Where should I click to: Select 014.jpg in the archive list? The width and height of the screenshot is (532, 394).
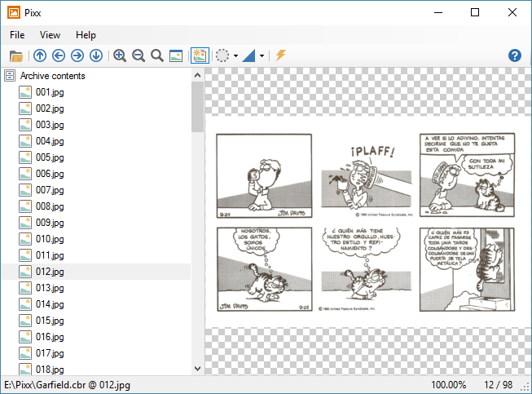coord(50,304)
